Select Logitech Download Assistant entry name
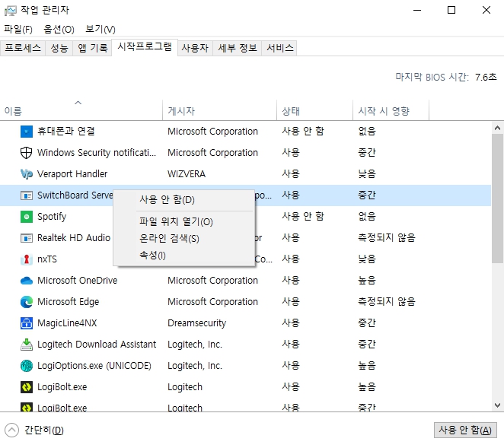The image size is (504, 448). (97, 345)
